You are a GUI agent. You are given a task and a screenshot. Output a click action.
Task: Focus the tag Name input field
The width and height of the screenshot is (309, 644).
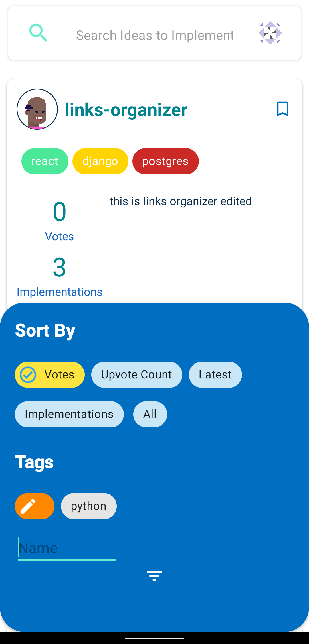pyautogui.click(x=67, y=548)
